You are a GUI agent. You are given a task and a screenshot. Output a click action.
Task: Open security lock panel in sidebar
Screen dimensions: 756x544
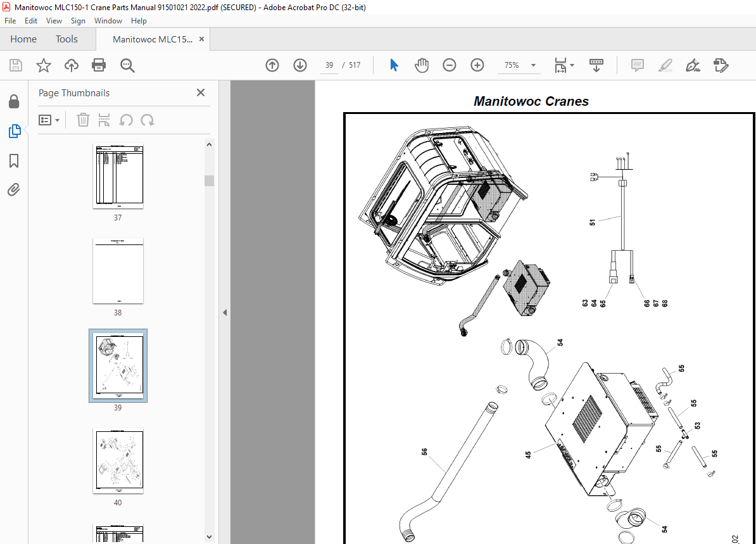pyautogui.click(x=14, y=101)
